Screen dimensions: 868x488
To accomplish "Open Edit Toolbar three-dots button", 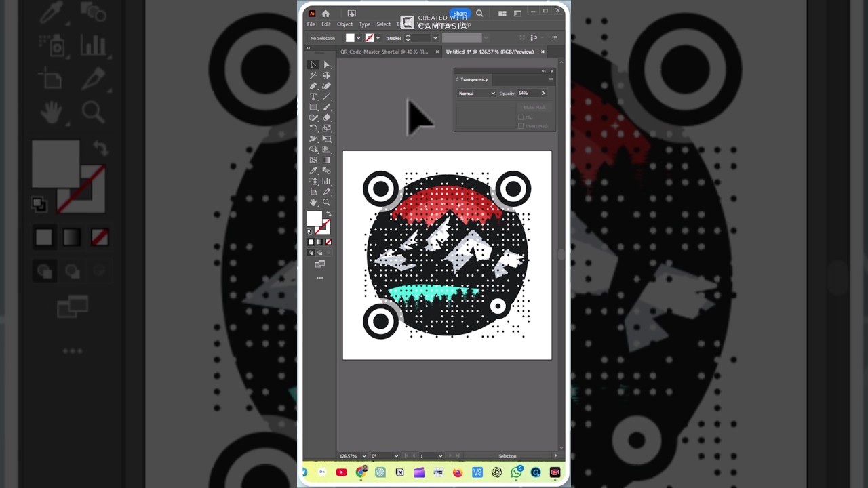I will (x=319, y=277).
